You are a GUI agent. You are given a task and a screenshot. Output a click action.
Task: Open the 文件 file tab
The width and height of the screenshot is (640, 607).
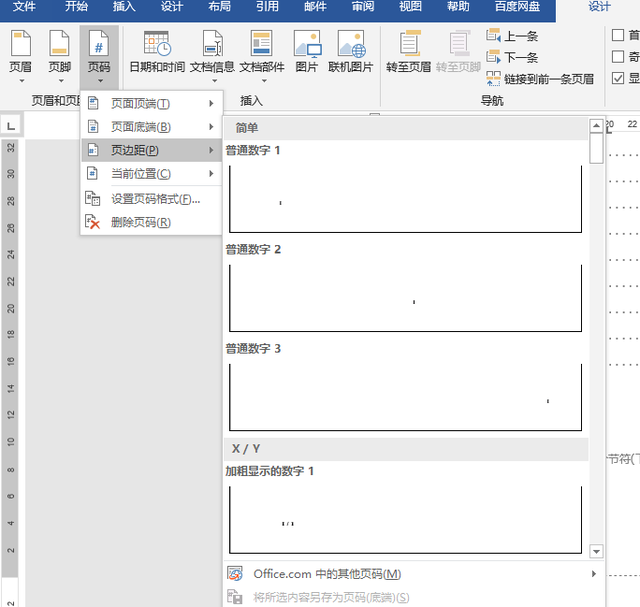coord(24,7)
